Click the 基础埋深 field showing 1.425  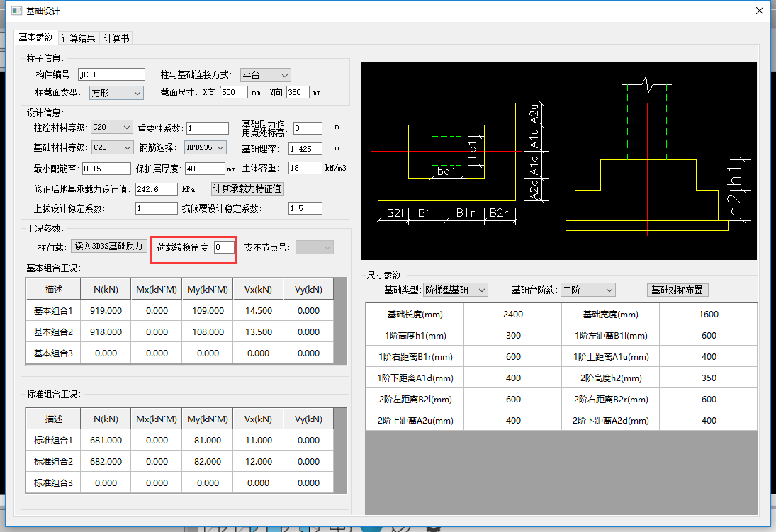click(305, 149)
